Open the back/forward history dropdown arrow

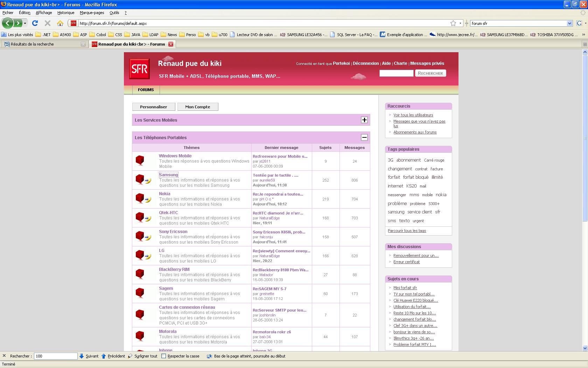tap(25, 23)
